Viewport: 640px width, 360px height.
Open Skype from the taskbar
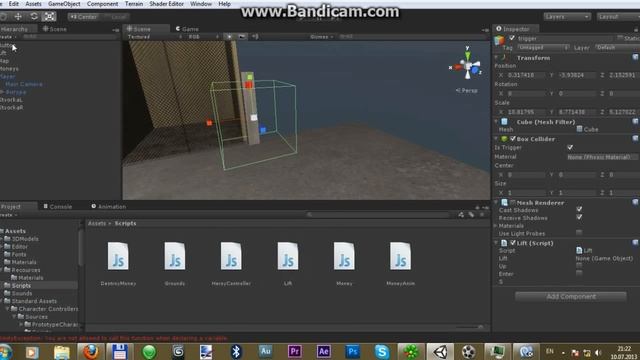click(382, 351)
